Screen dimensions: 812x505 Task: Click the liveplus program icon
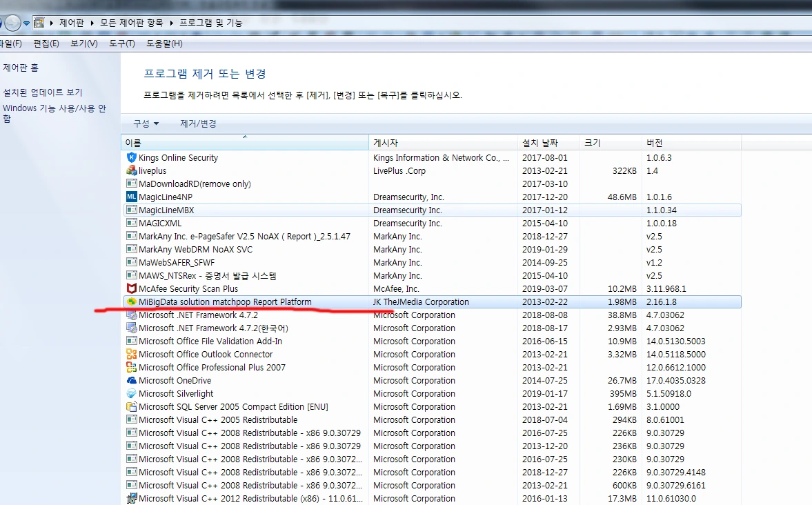(x=131, y=170)
